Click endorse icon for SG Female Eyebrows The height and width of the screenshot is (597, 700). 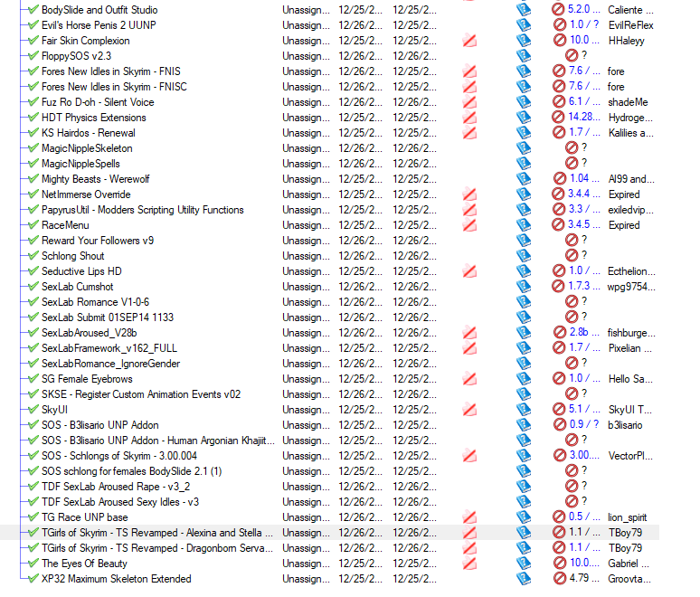(469, 379)
